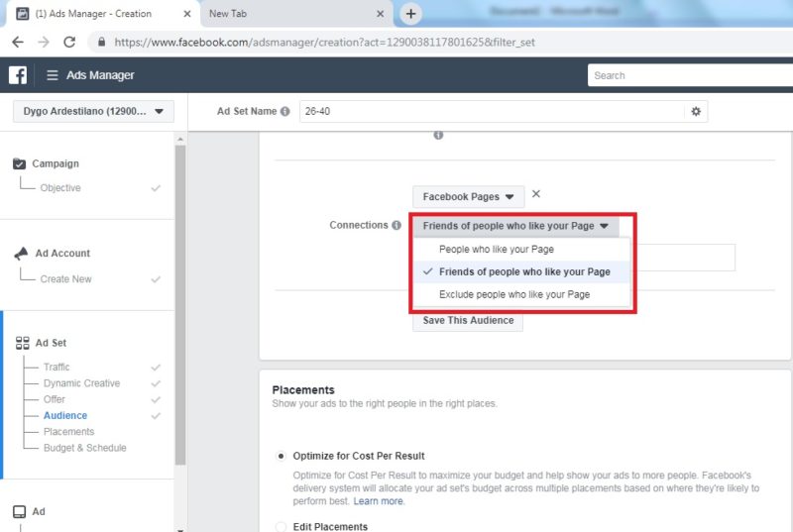Click the Ad Set Name input field

coord(492,111)
